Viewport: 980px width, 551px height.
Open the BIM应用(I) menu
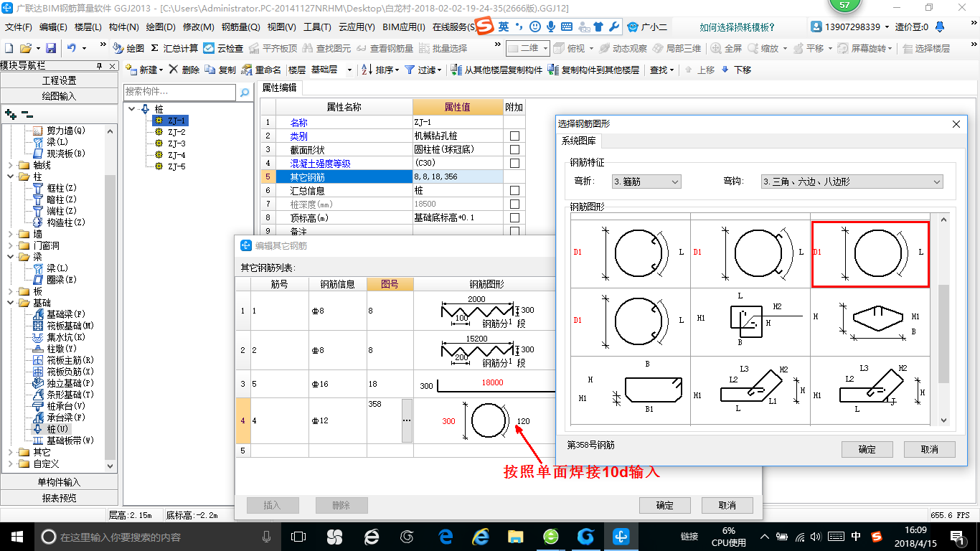[404, 27]
